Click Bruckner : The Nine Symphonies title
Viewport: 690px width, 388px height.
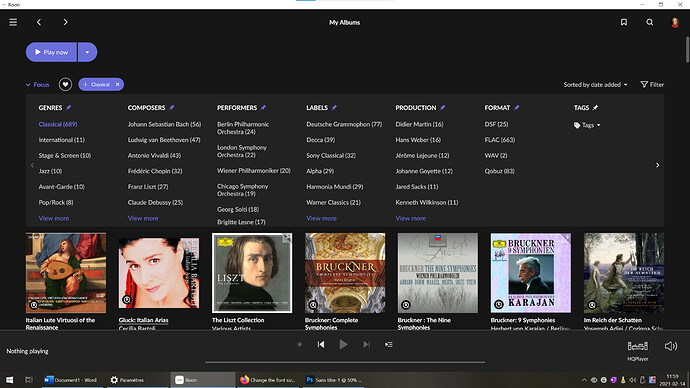point(424,324)
